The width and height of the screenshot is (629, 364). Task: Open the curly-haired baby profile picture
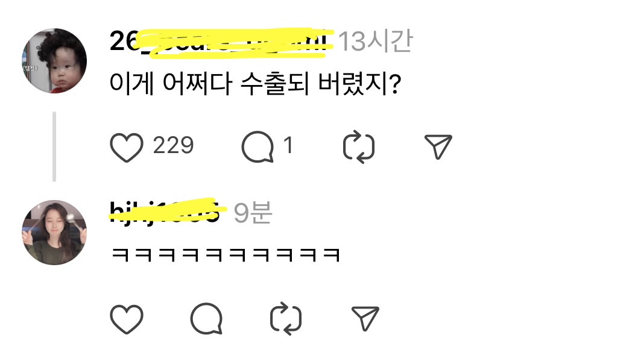[54, 60]
